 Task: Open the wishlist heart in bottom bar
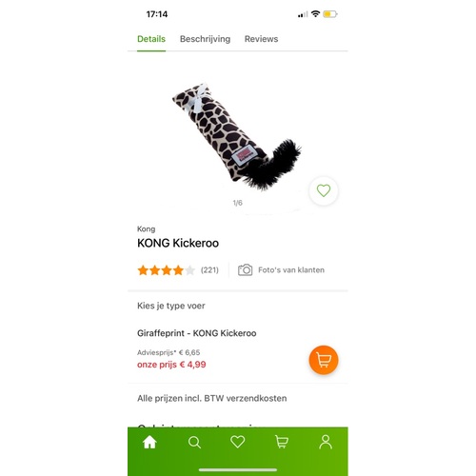(x=238, y=442)
